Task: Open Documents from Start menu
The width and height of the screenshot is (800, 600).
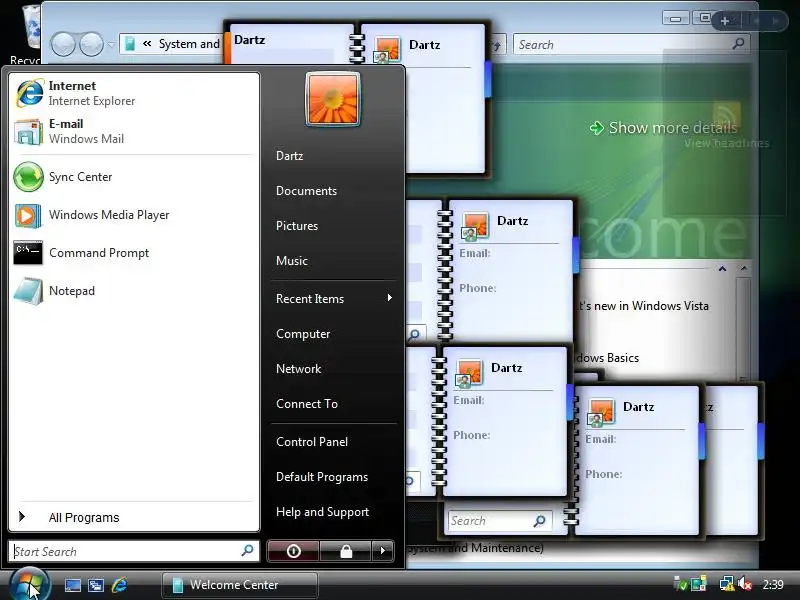Action: tap(306, 191)
